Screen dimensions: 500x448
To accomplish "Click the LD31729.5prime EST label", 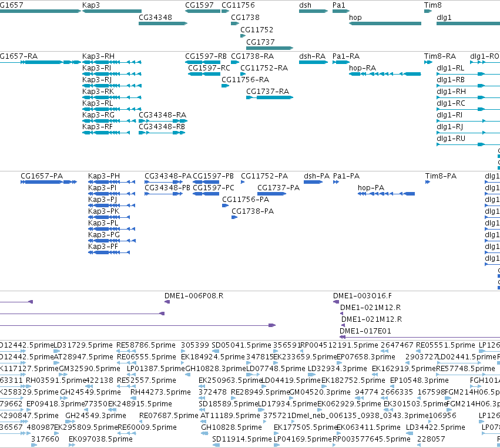I will 83,345.
